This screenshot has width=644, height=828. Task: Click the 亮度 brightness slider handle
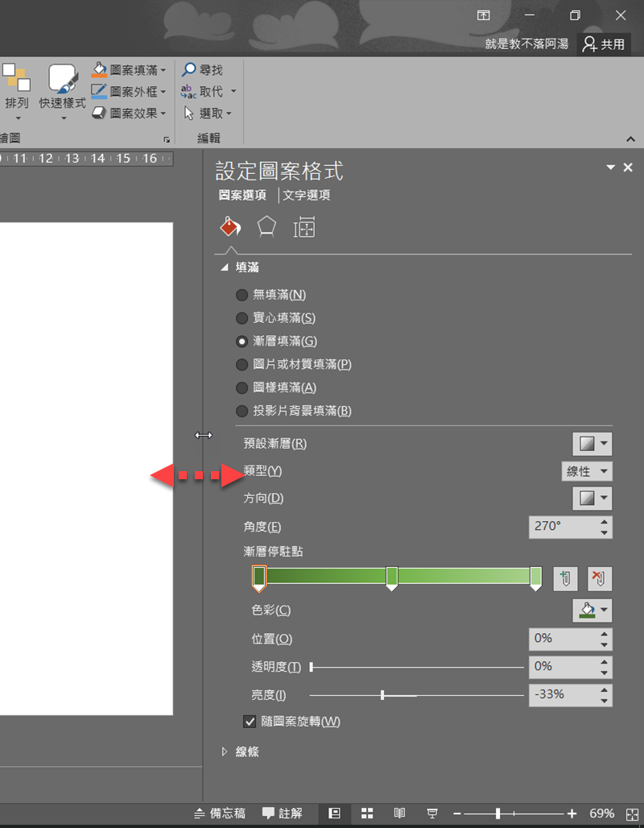382,695
